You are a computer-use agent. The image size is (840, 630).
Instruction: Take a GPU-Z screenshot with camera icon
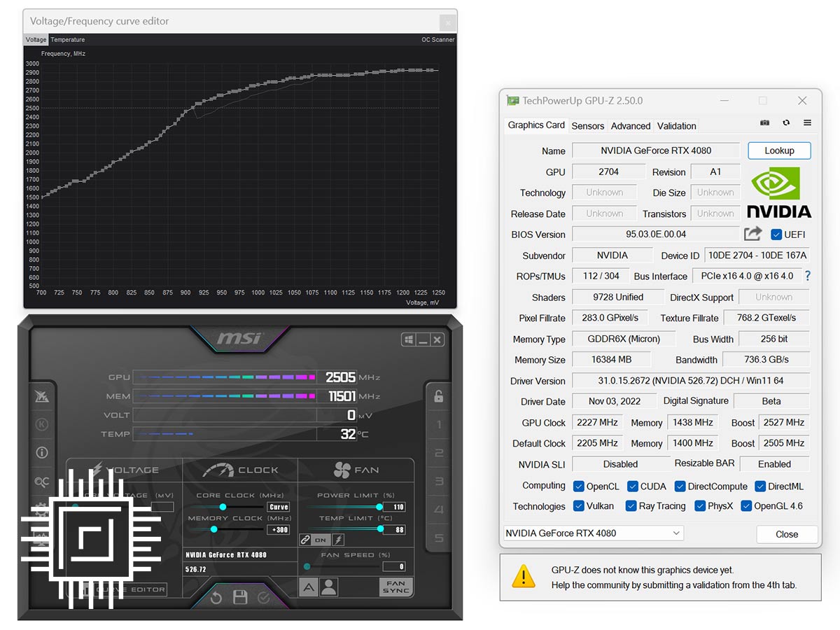[x=765, y=122]
